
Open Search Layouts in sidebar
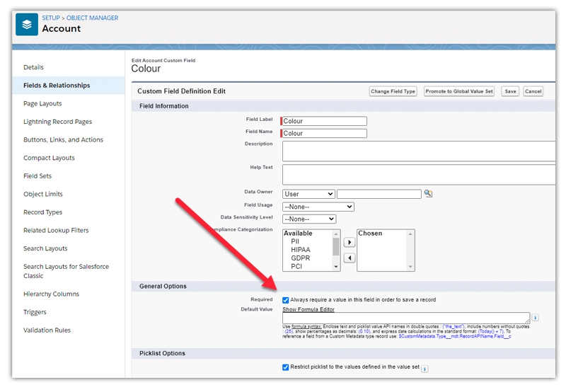45,248
